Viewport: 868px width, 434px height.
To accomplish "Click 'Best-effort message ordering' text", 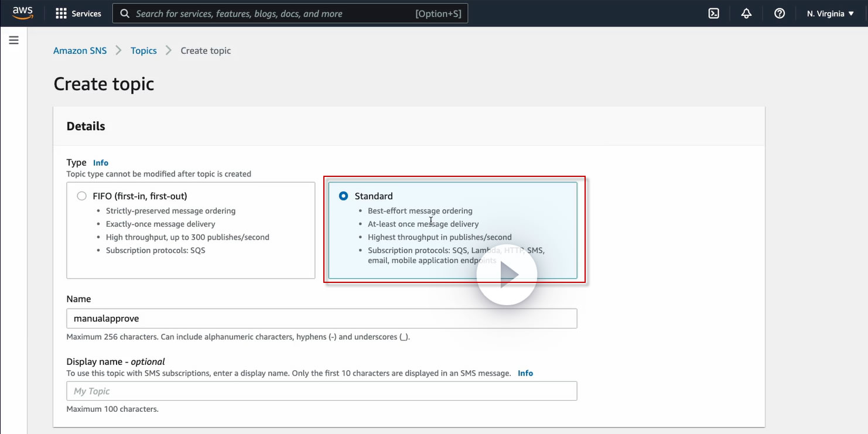I will pos(420,211).
